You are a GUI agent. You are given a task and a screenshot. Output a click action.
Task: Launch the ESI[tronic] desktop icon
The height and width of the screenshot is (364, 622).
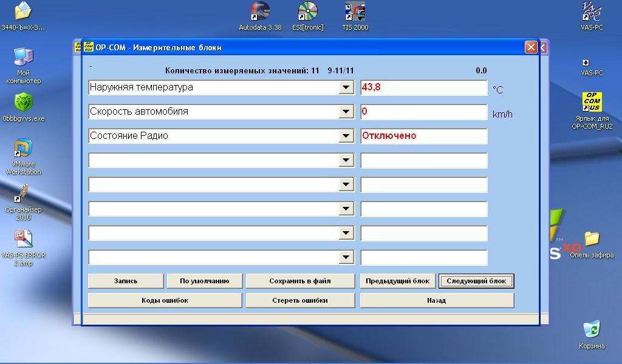pos(308,16)
